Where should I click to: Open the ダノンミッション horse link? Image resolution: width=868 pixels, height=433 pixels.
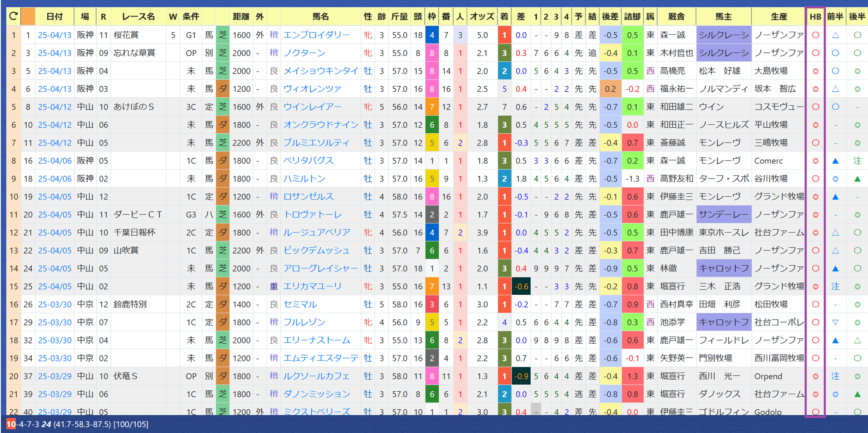point(316,395)
